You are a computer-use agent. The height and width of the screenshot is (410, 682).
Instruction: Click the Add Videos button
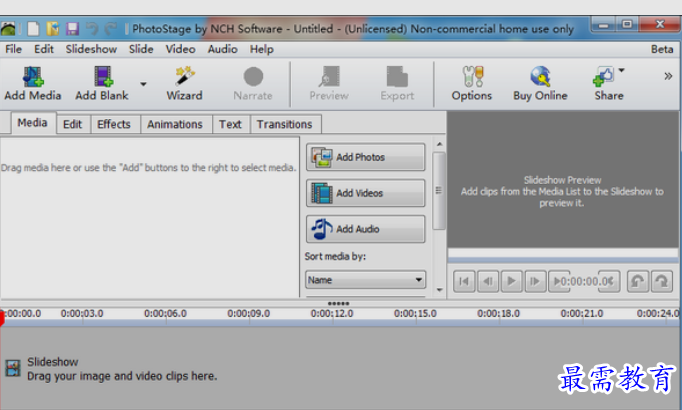[x=365, y=193]
